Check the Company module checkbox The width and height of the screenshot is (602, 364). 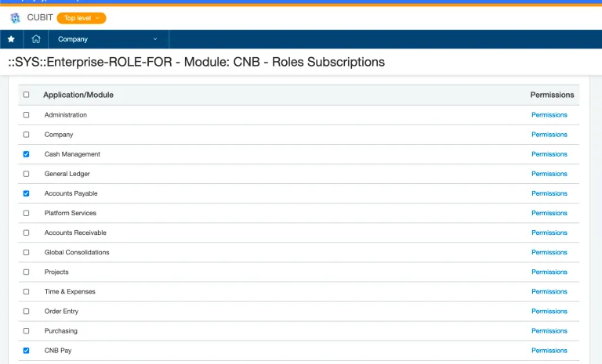(x=26, y=135)
